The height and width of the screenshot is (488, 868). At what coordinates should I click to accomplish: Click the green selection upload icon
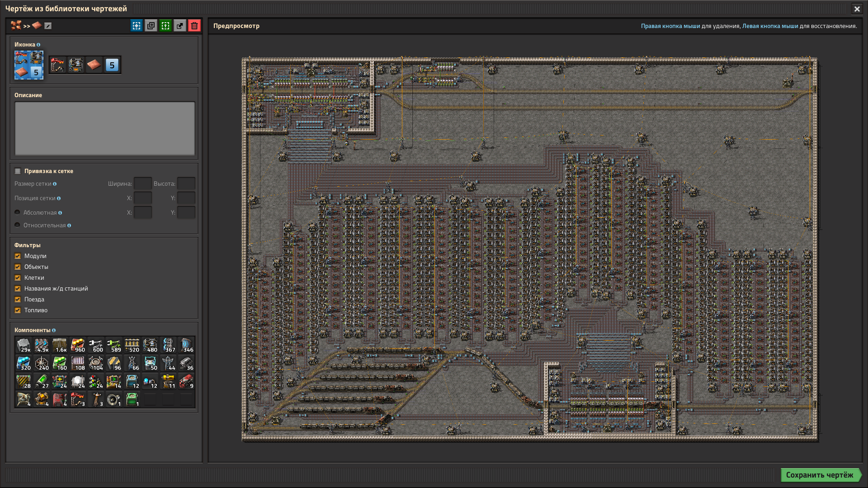click(x=165, y=26)
